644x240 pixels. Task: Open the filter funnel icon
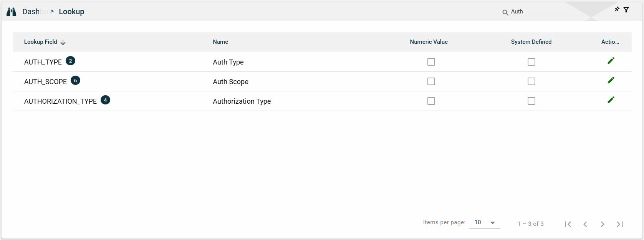pyautogui.click(x=626, y=10)
